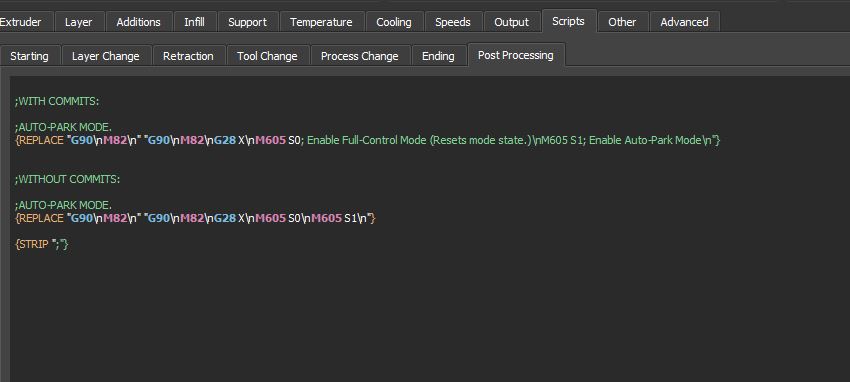Click the ';WITHOUT COMMITS:' comment line
850x382 pixels.
point(67,179)
